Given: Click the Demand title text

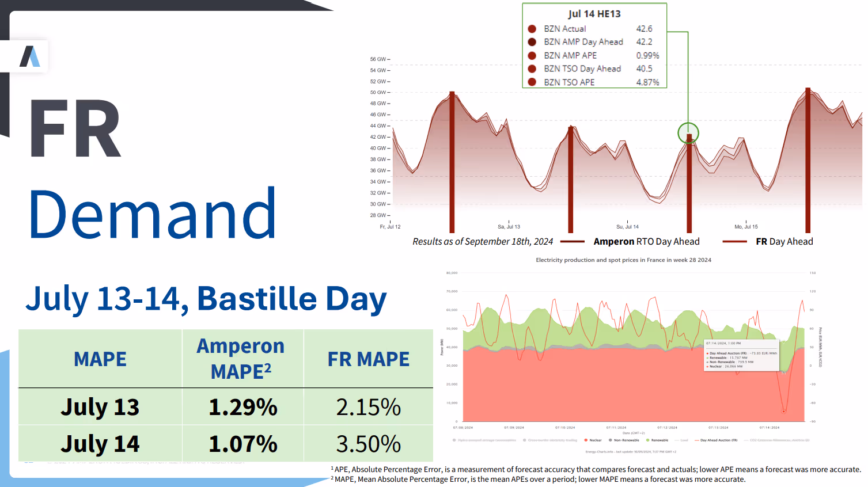Looking at the screenshot, I should pos(153,214).
